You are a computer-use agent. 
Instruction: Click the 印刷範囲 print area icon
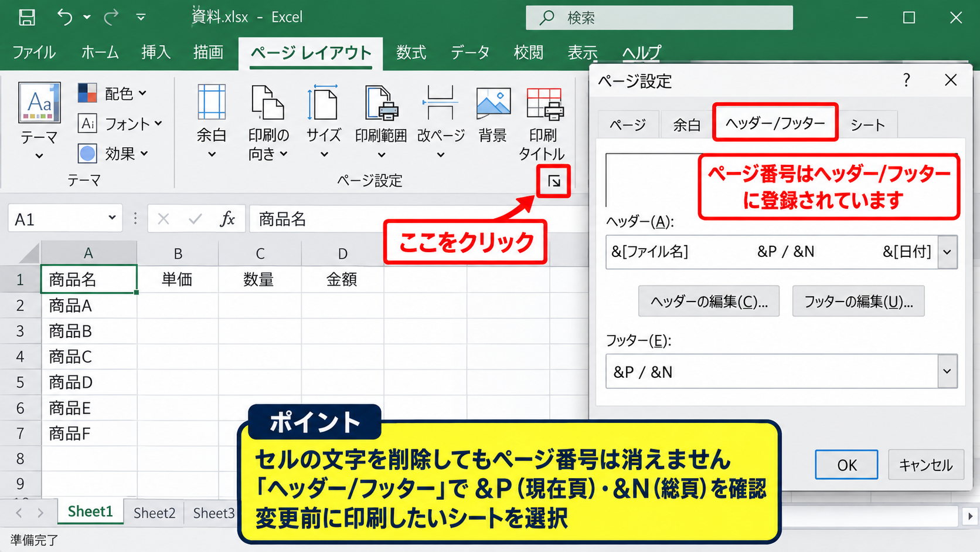[381, 103]
